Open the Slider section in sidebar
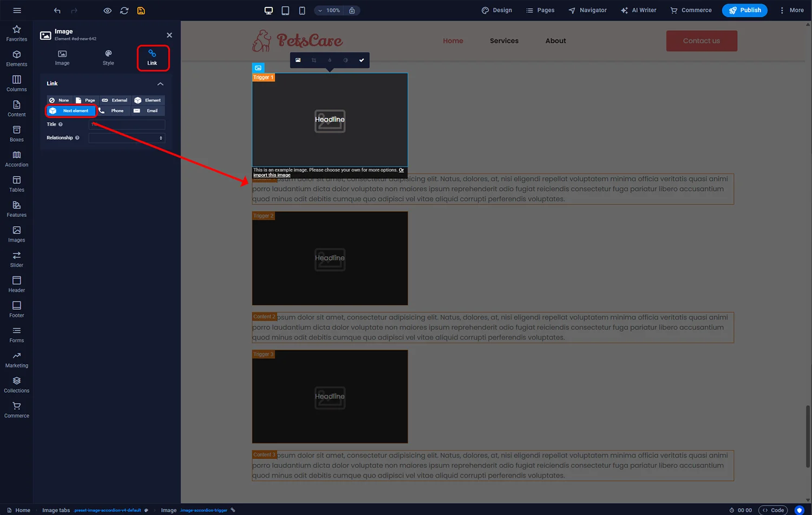Image resolution: width=812 pixels, height=515 pixels. tap(17, 259)
